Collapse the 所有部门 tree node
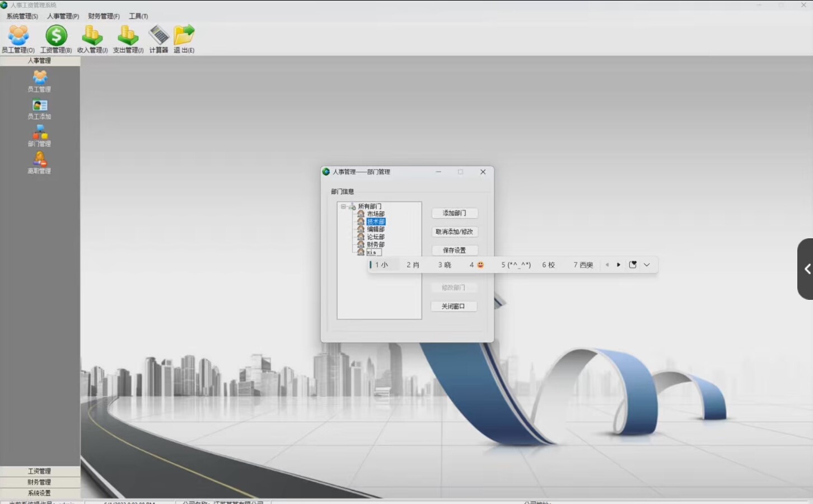813x504 pixels. 343,206
